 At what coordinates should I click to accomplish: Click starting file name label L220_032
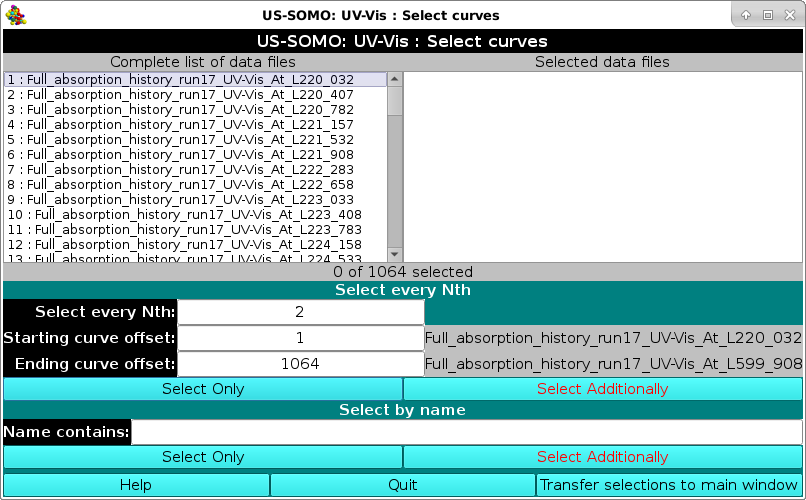tap(613, 338)
